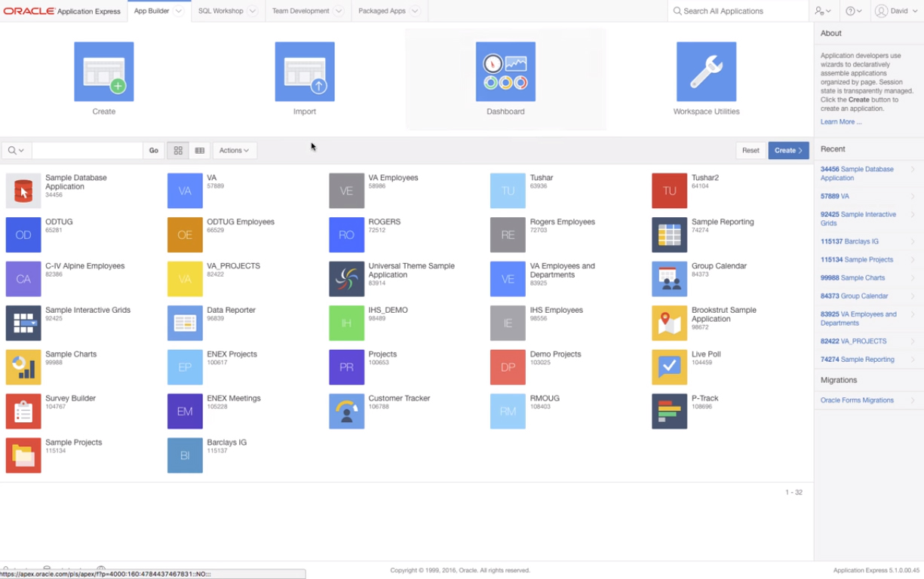Open recent 57889 VA link
The height and width of the screenshot is (579, 924).
[835, 196]
